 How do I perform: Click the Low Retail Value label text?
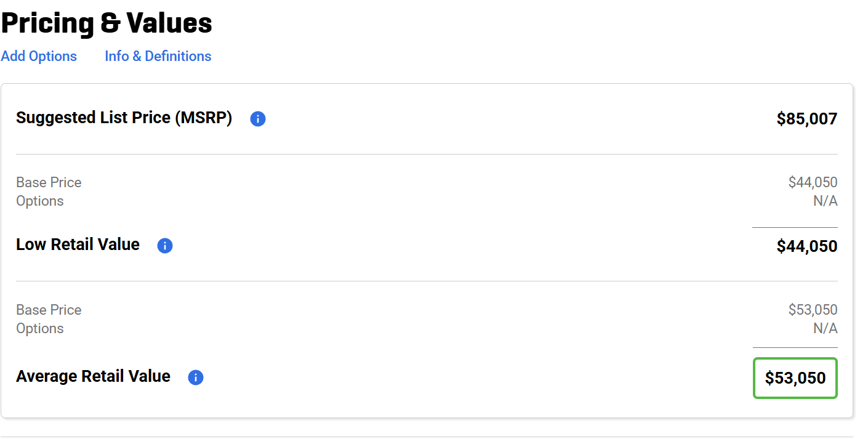click(78, 245)
